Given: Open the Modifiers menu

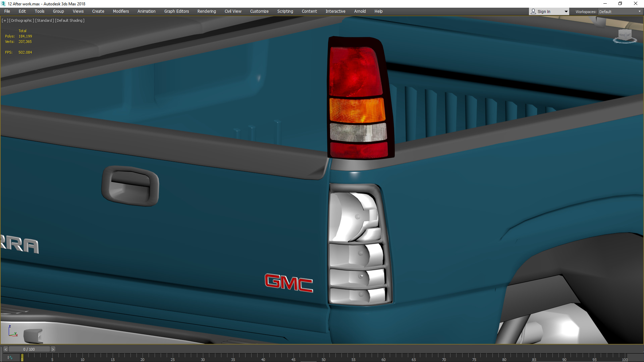Looking at the screenshot, I should 121,11.
